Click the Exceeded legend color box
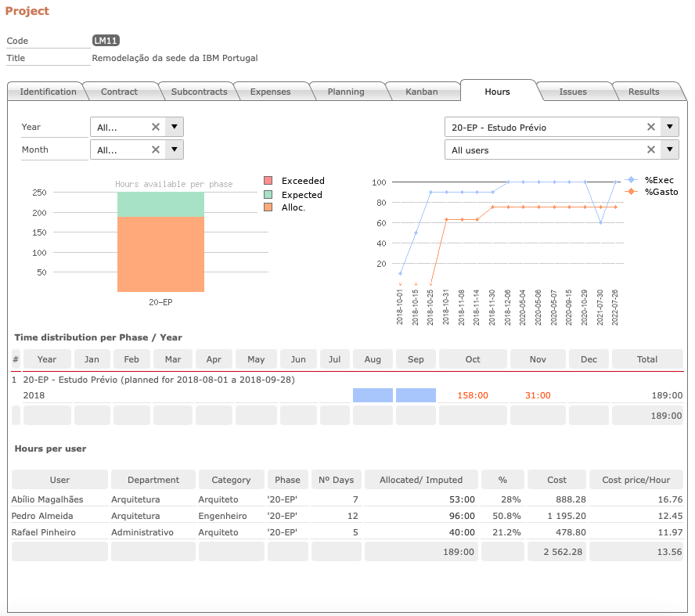Screen dimensions: 695x616 pos(268,180)
